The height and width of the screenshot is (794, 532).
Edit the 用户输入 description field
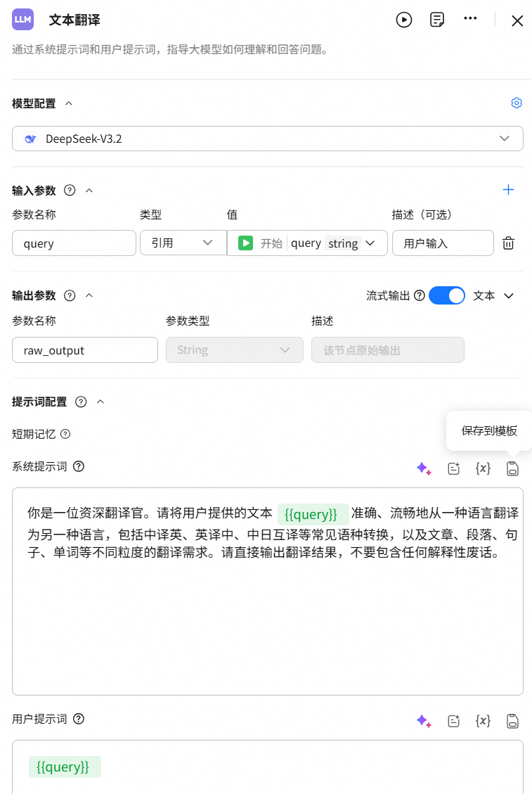pos(443,243)
